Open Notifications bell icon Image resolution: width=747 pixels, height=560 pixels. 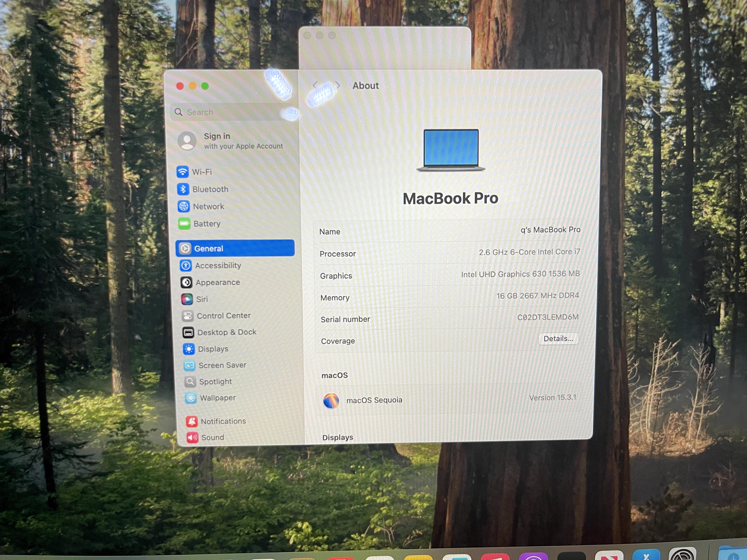pyautogui.click(x=192, y=421)
